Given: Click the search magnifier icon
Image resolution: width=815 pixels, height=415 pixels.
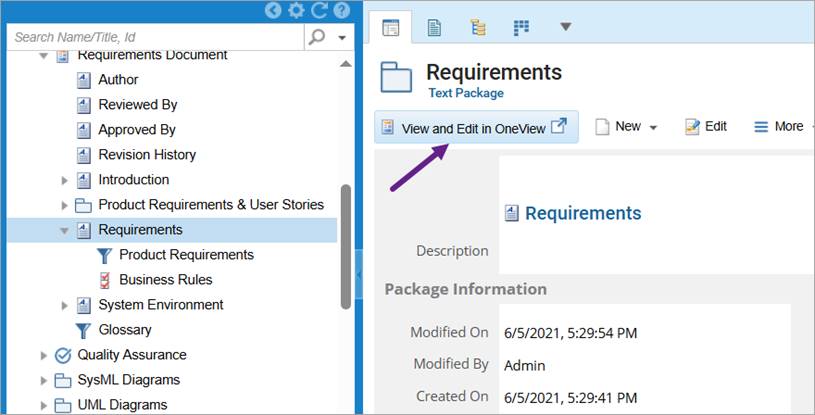Looking at the screenshot, I should pos(317,37).
